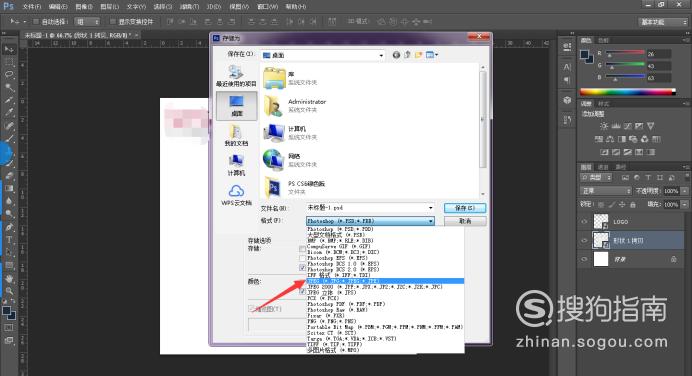
Task: Click the Save (保存) button
Action: pyautogui.click(x=465, y=207)
